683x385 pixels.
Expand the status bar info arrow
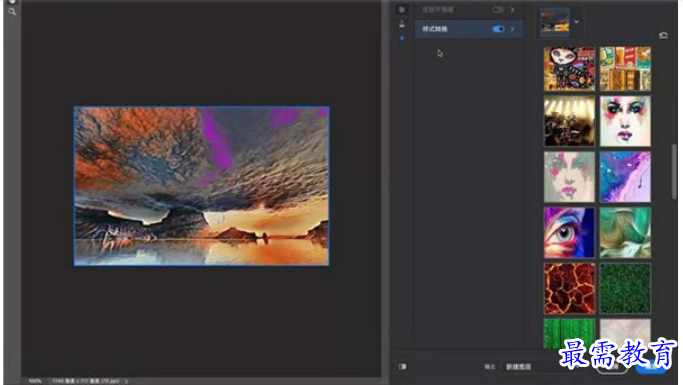(126, 381)
